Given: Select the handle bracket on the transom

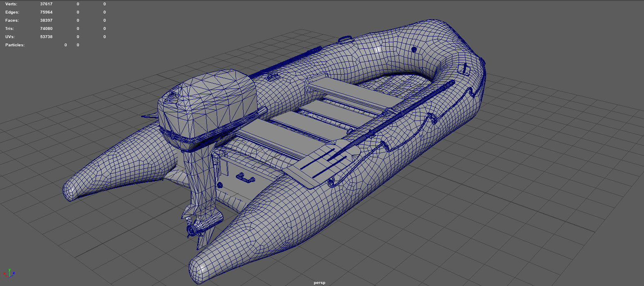Looking at the screenshot, I should point(245,177).
